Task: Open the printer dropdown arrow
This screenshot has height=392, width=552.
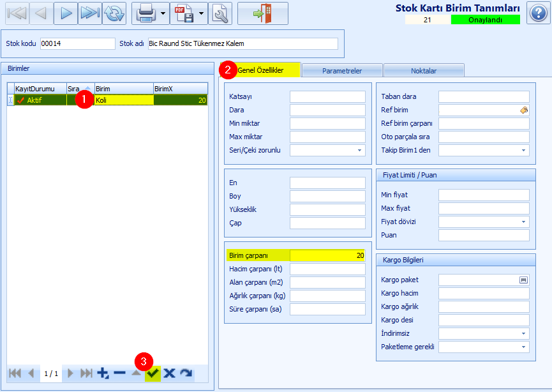Action: pos(163,13)
